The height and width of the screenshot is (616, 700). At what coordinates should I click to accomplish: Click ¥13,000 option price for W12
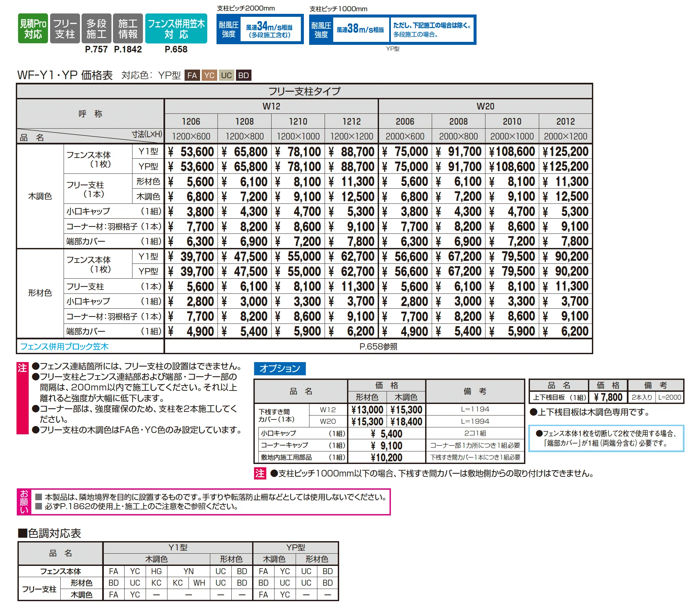367,410
